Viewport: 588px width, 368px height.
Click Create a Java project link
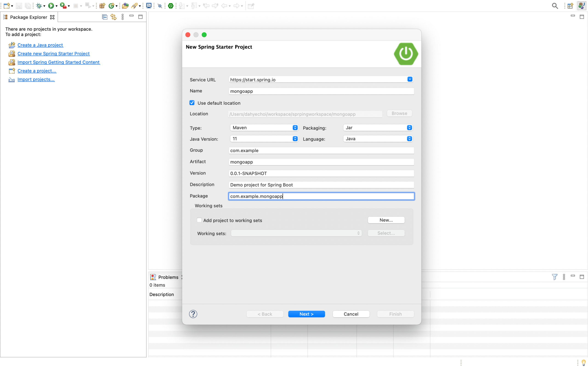(40, 45)
